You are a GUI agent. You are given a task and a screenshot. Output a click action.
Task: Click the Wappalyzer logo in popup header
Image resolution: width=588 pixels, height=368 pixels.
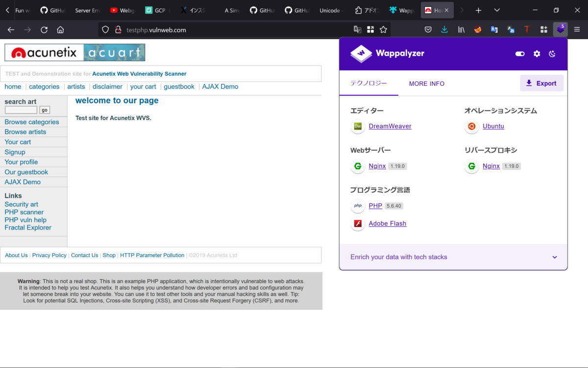click(388, 54)
